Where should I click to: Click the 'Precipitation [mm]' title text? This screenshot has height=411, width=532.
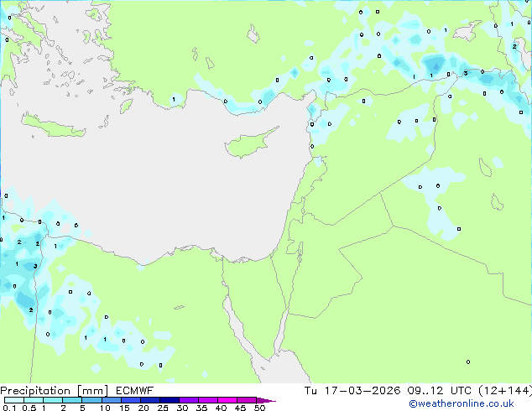(x=55, y=391)
